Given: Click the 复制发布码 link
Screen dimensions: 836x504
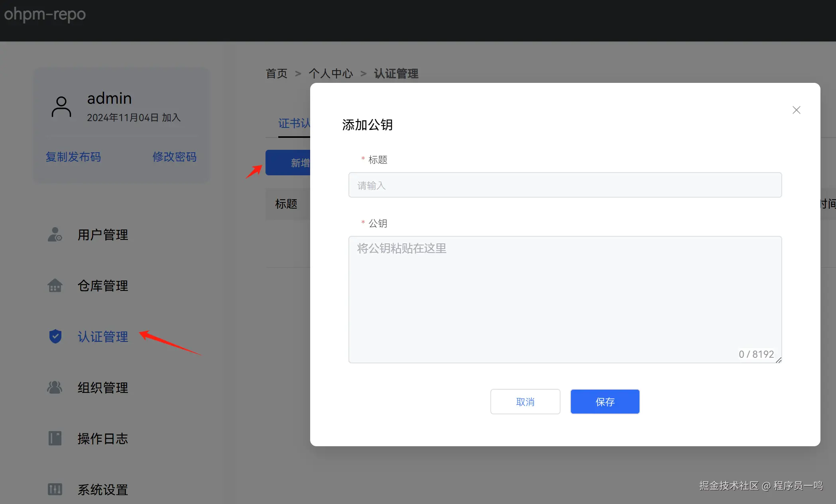Looking at the screenshot, I should tap(73, 157).
